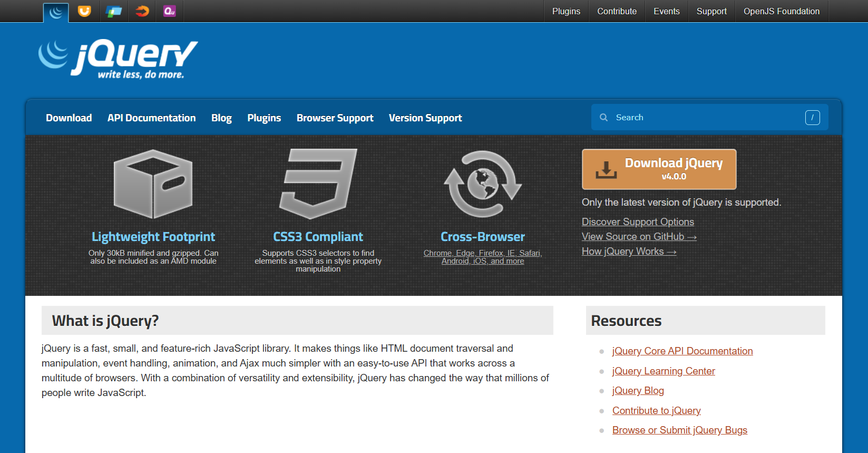Open View Source on GitHub link

639,237
